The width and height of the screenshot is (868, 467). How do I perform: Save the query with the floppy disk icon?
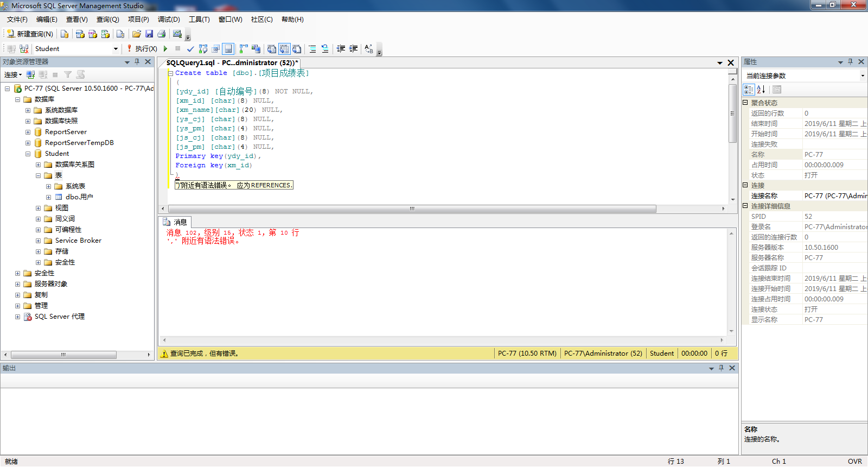(x=149, y=34)
